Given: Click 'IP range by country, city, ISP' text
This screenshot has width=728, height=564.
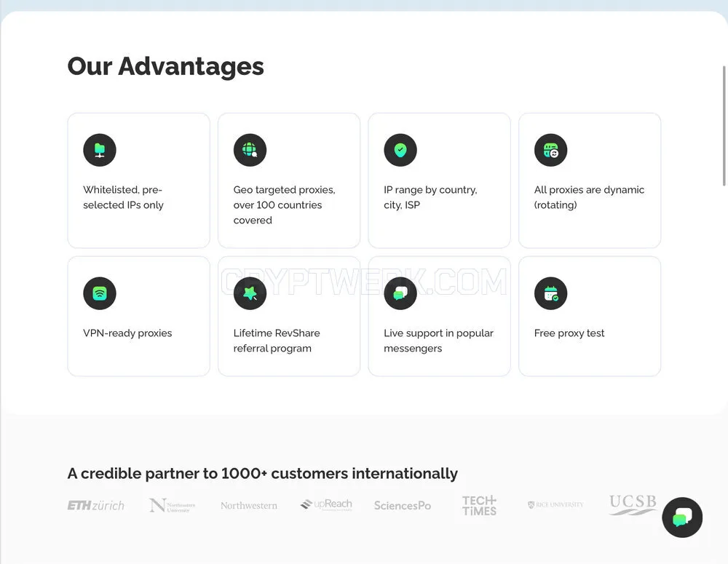Looking at the screenshot, I should tap(430, 197).
